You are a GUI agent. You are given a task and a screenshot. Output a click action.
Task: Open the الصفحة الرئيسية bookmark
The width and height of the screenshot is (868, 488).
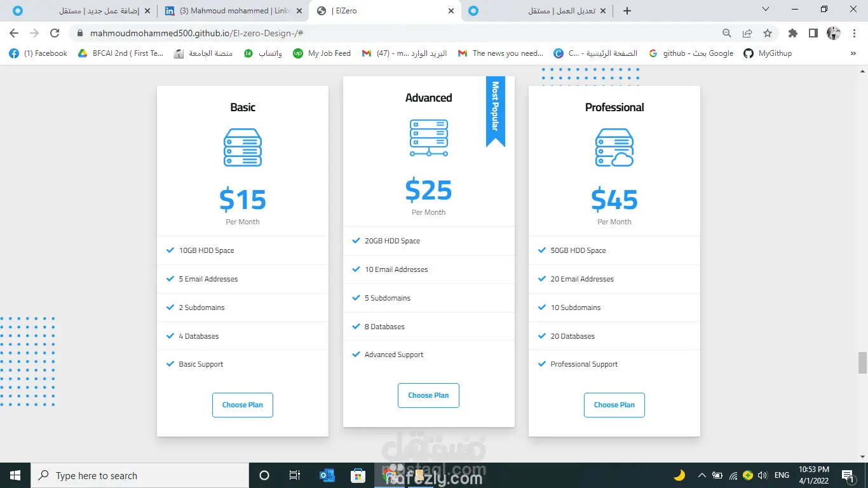tap(595, 53)
